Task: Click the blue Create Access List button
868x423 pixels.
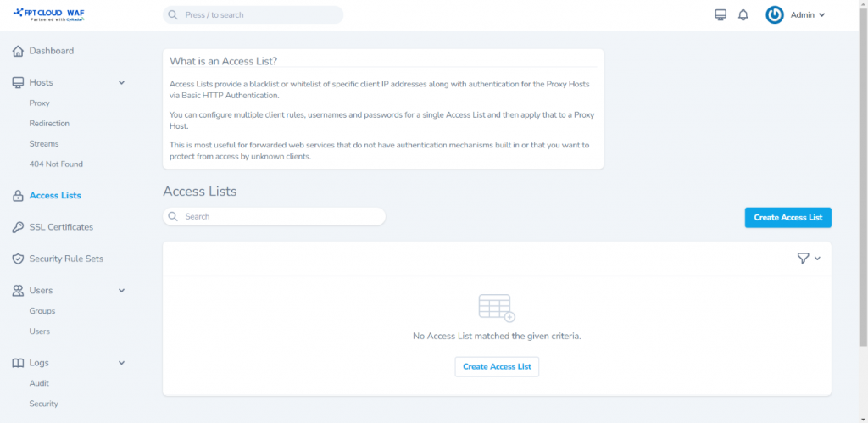Action: (x=787, y=218)
